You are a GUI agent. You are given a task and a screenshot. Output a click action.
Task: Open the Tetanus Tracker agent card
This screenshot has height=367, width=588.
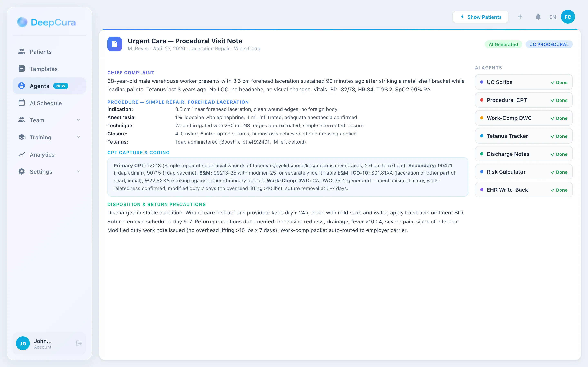click(x=524, y=136)
